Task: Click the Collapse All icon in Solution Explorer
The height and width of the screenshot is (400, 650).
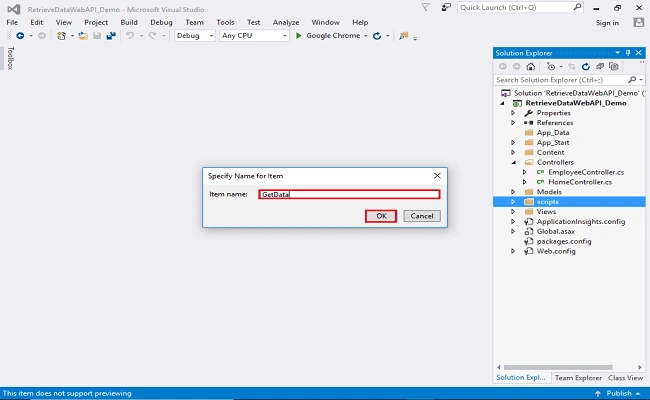Action: click(x=600, y=66)
